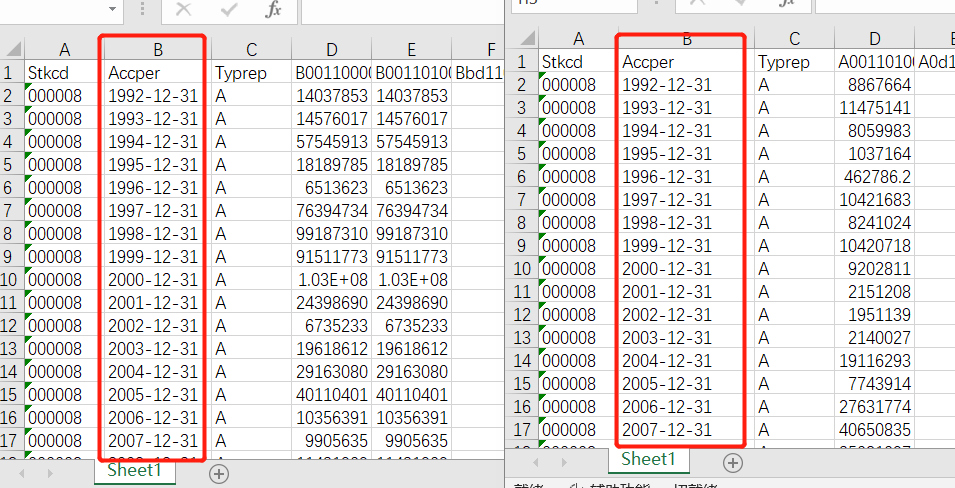
Task: Click the select-all corner in the left worksheet
Action: (x=12, y=50)
